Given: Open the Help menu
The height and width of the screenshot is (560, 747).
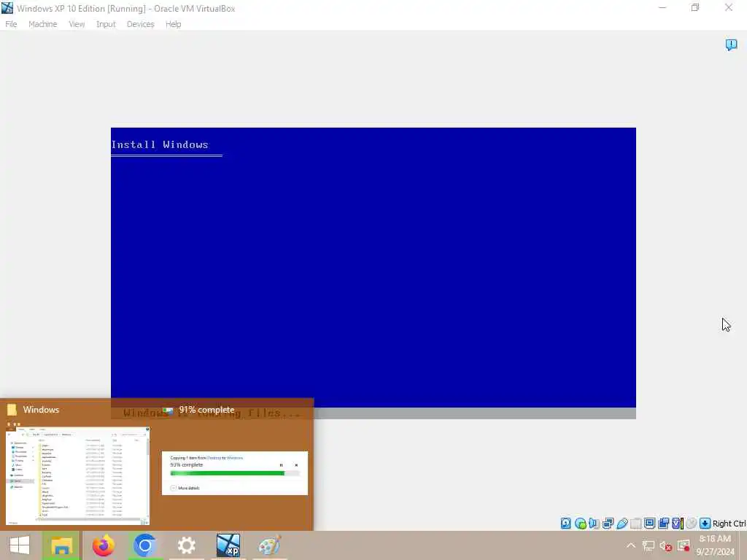Looking at the screenshot, I should tap(173, 24).
